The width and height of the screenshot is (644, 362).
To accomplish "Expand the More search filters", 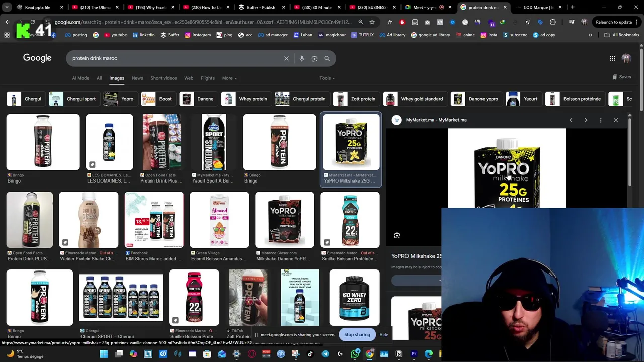I will click(x=229, y=78).
